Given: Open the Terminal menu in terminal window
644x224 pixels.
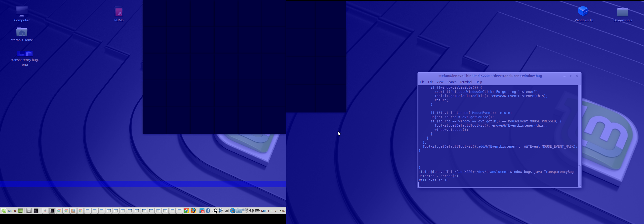Looking at the screenshot, I should coord(466,82).
